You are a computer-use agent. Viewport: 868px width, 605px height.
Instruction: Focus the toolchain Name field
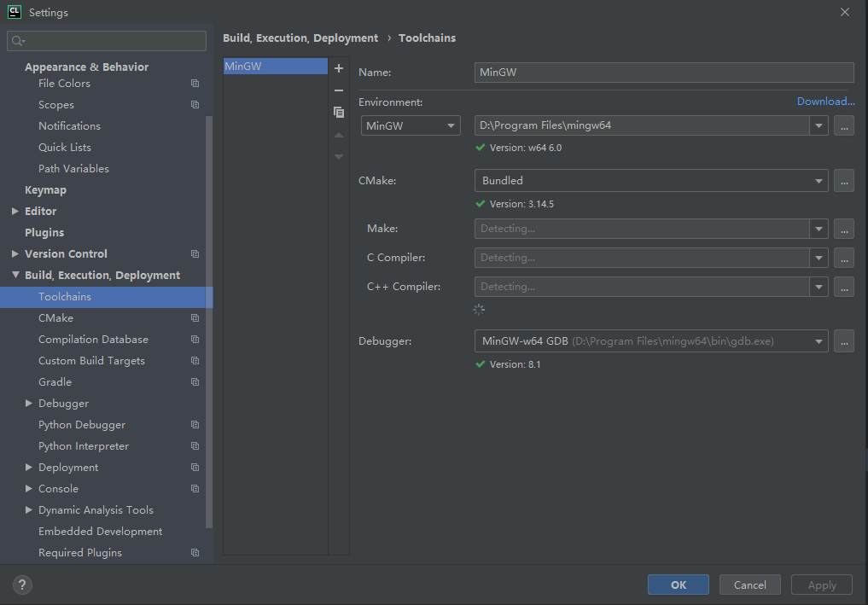(x=664, y=72)
